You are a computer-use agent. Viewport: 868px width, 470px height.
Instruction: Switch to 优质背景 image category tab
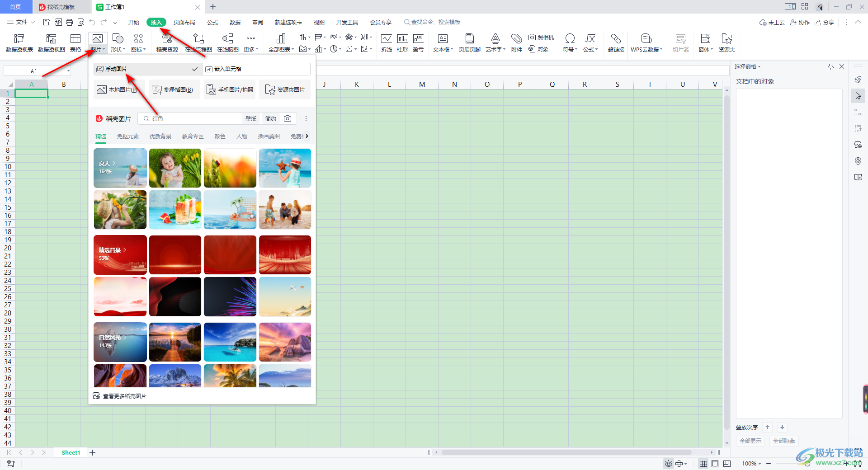coord(160,136)
